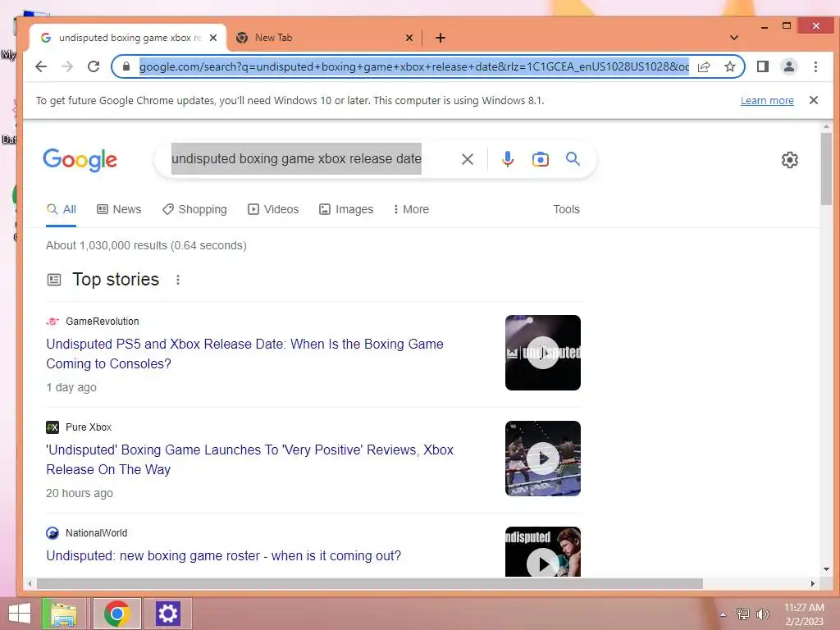The image size is (840, 630).
Task: Click the horizontal scrollbar thumb
Action: click(370, 583)
